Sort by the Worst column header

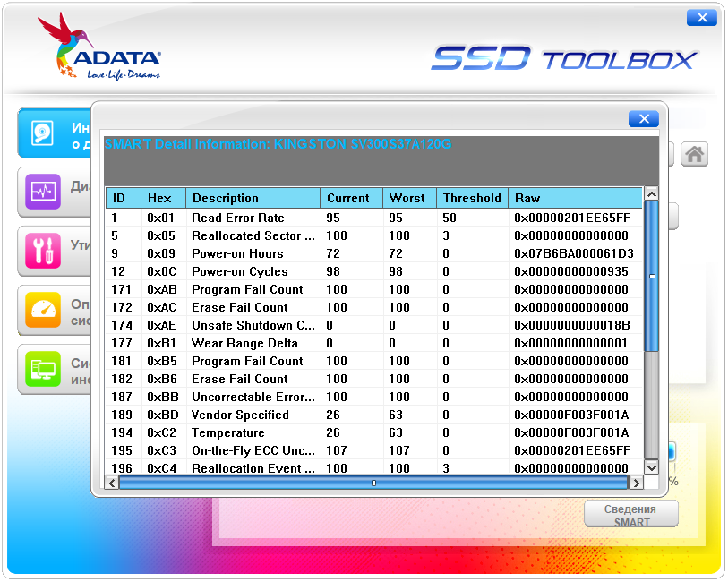pos(409,198)
